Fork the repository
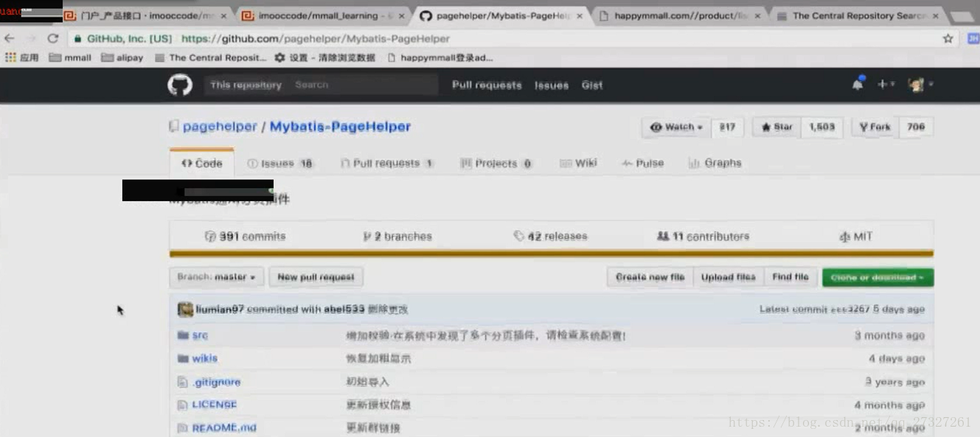The image size is (980, 437). click(875, 127)
